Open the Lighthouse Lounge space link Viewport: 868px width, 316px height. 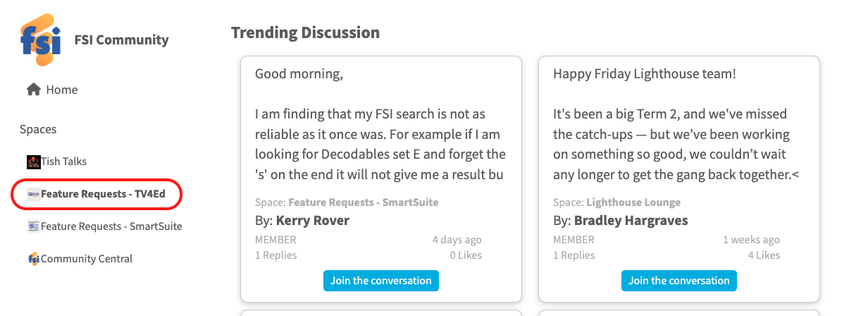coord(633,202)
